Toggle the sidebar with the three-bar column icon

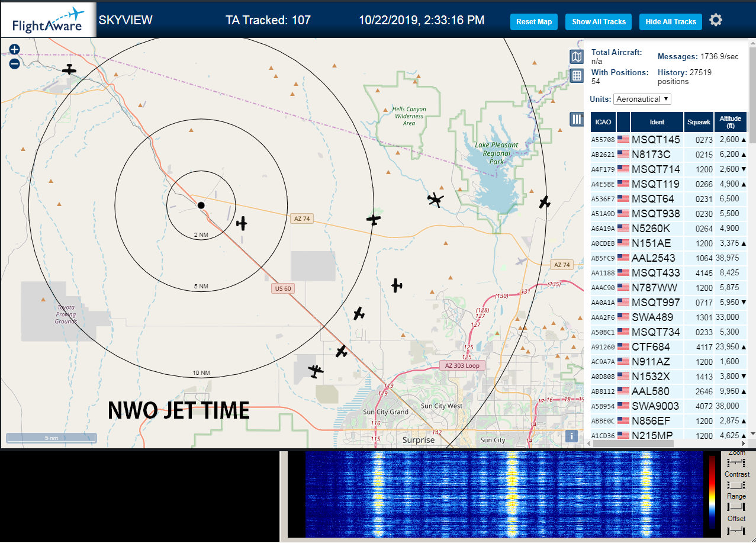point(577,119)
